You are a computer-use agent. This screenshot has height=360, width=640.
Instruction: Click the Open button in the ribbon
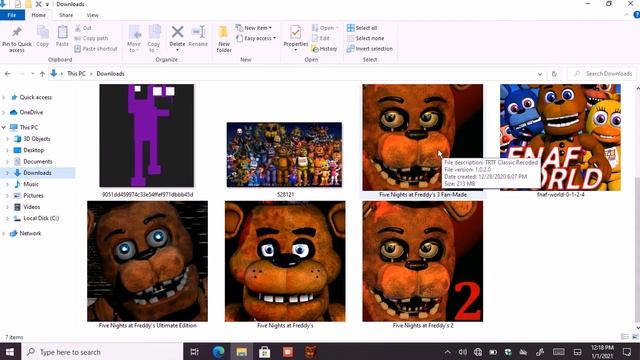(x=325, y=28)
